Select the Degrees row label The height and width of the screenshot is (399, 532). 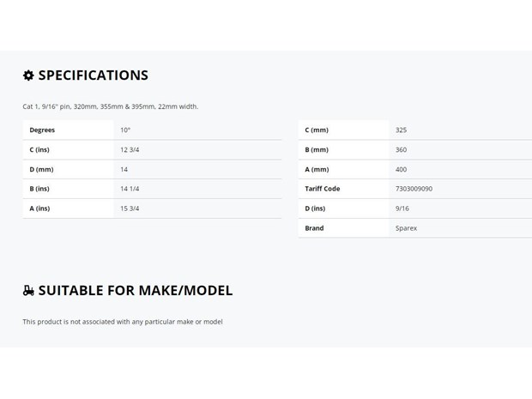click(x=42, y=130)
